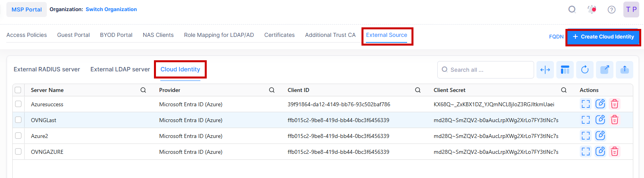The width and height of the screenshot is (644, 178).
Task: Select the External Source tab
Action: (x=386, y=35)
